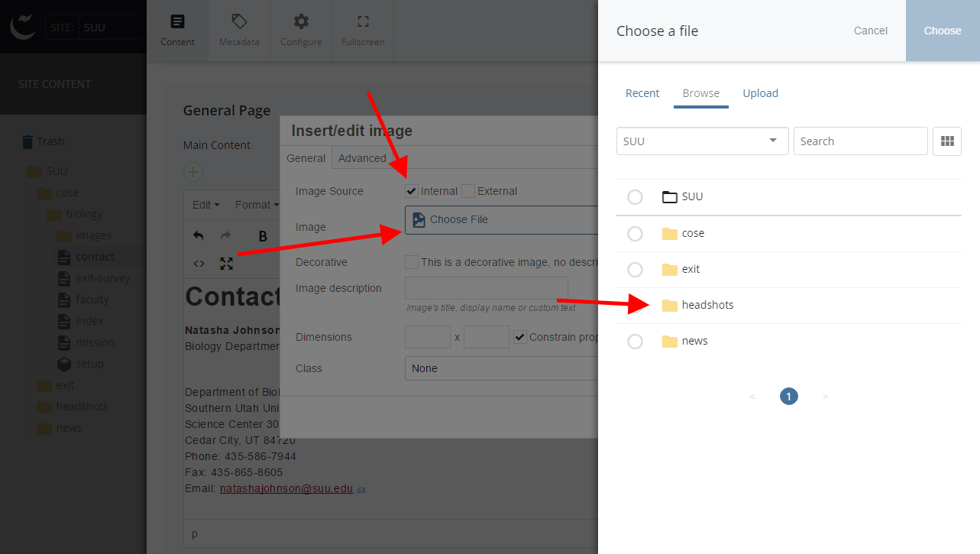Viewport: 980px width, 554px height.
Task: Switch to the Upload tab
Action: (760, 93)
